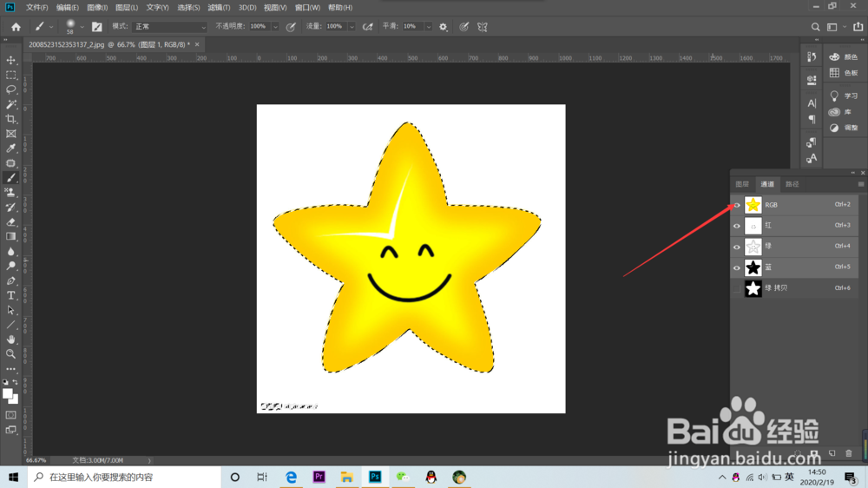Show the 绿 拷贝 channel
Screen dimensions: 868x488
[x=736, y=288]
